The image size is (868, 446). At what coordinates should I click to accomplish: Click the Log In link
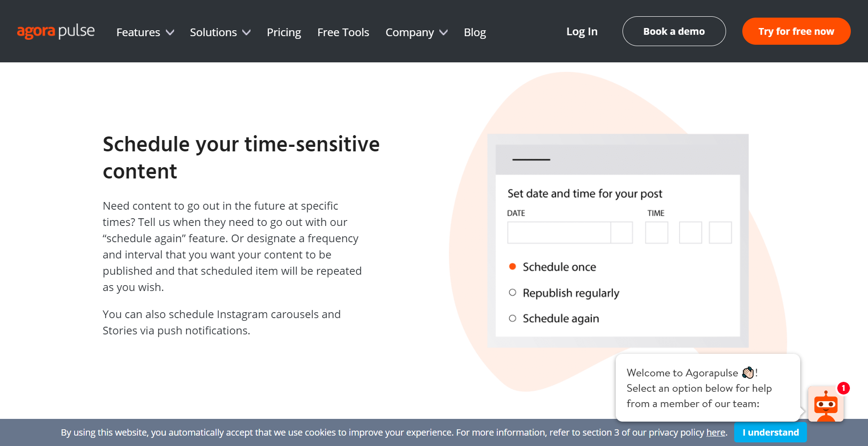click(582, 32)
